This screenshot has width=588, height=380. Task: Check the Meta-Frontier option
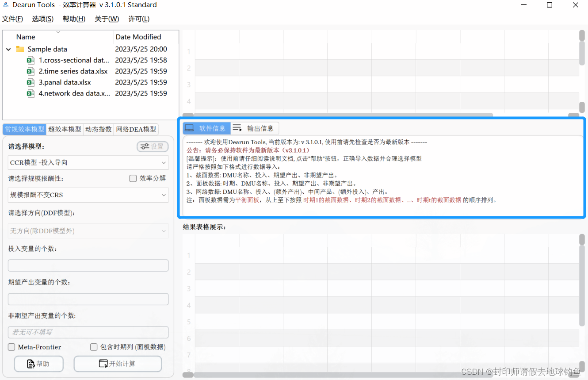(x=11, y=347)
